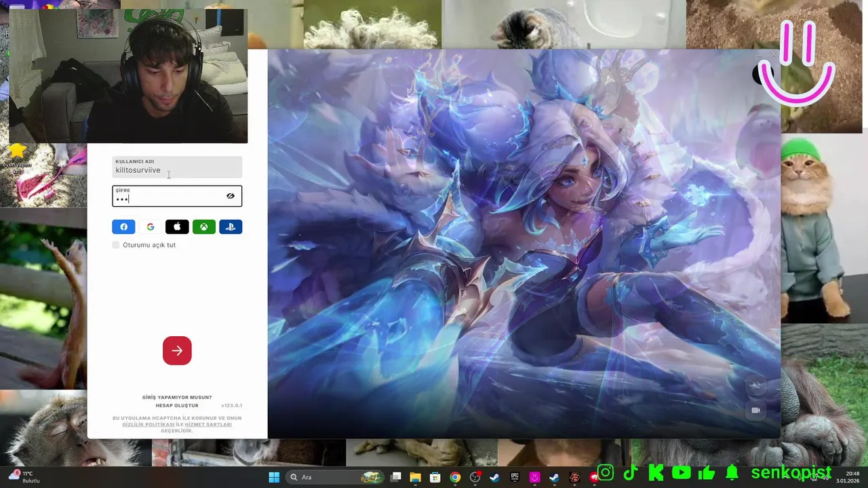Toggle password visibility eye icon

click(231, 196)
